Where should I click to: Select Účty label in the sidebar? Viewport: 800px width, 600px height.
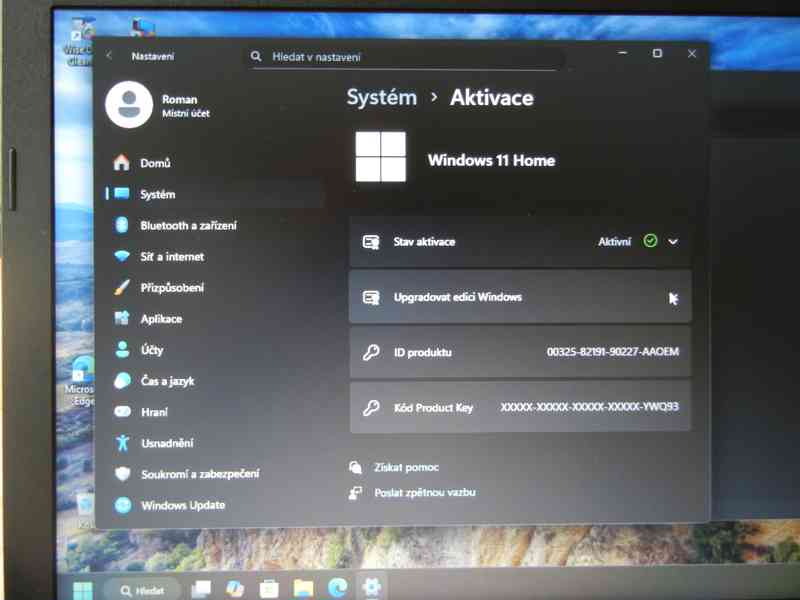coord(152,350)
